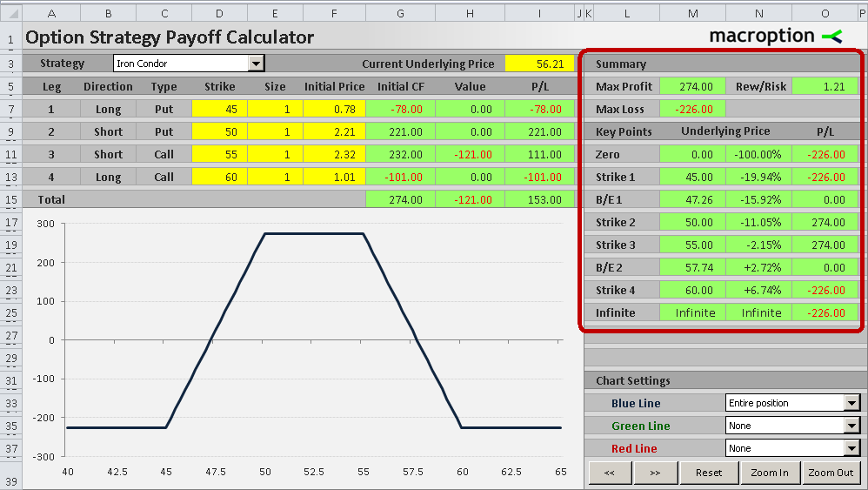Click the leg 3 Type cell Call
The height and width of the screenshot is (490, 868).
click(164, 154)
